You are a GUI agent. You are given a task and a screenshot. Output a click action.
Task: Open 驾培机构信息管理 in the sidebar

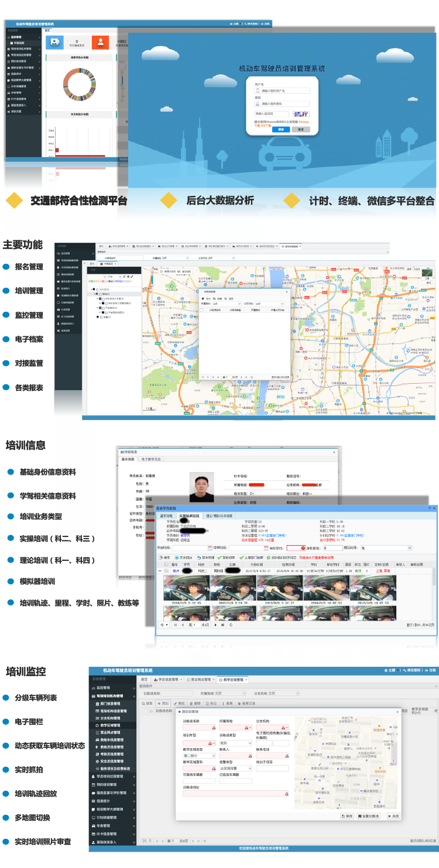tap(114, 711)
